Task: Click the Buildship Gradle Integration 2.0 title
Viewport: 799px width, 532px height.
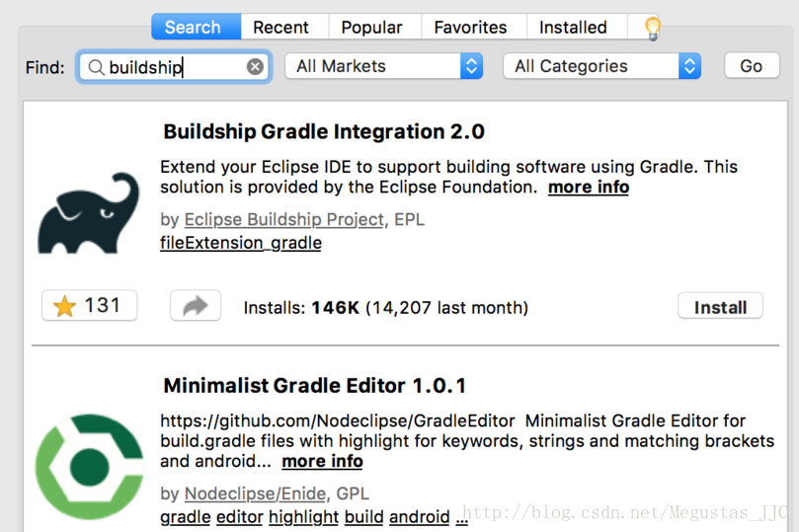Action: 324,132
